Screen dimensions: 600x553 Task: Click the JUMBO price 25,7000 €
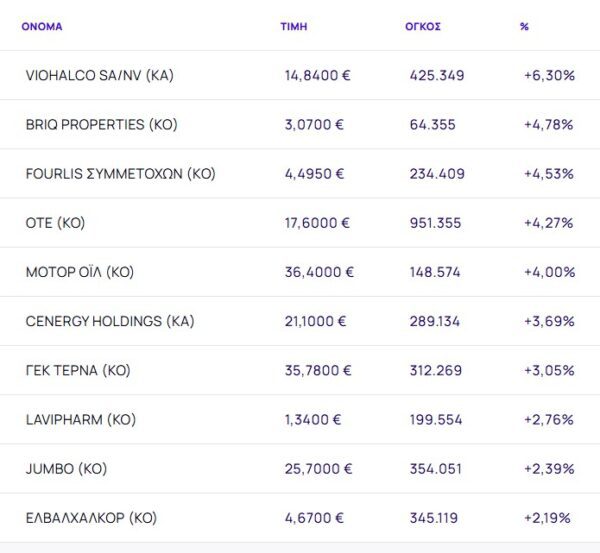(317, 469)
